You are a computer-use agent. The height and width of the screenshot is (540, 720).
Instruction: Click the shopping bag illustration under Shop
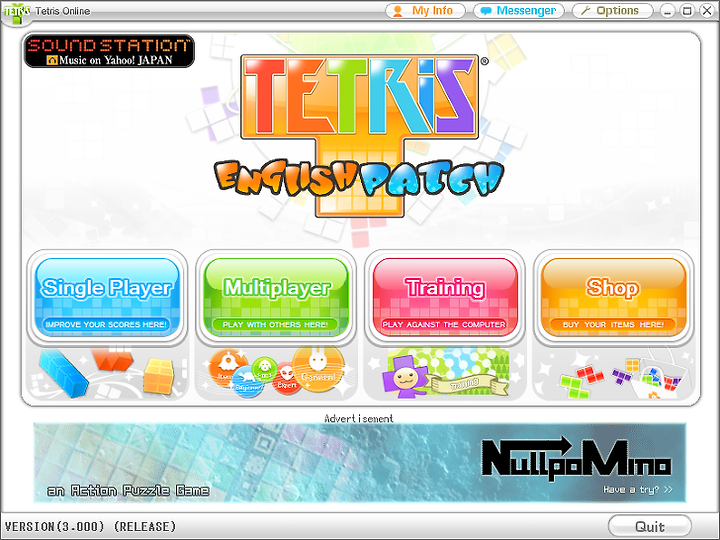click(x=658, y=376)
